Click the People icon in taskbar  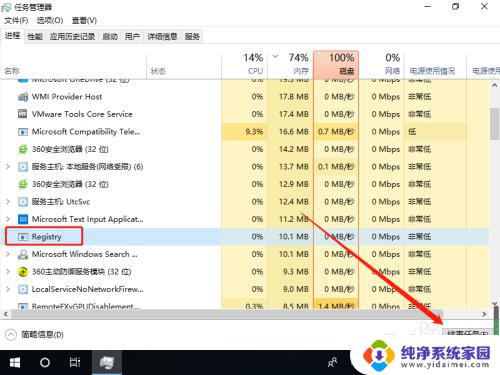332,362
